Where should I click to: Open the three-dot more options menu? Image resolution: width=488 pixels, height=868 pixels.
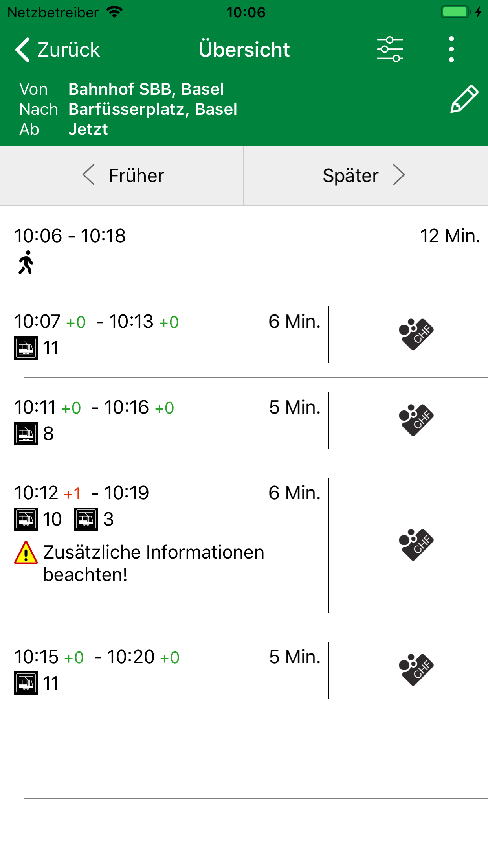point(451,50)
